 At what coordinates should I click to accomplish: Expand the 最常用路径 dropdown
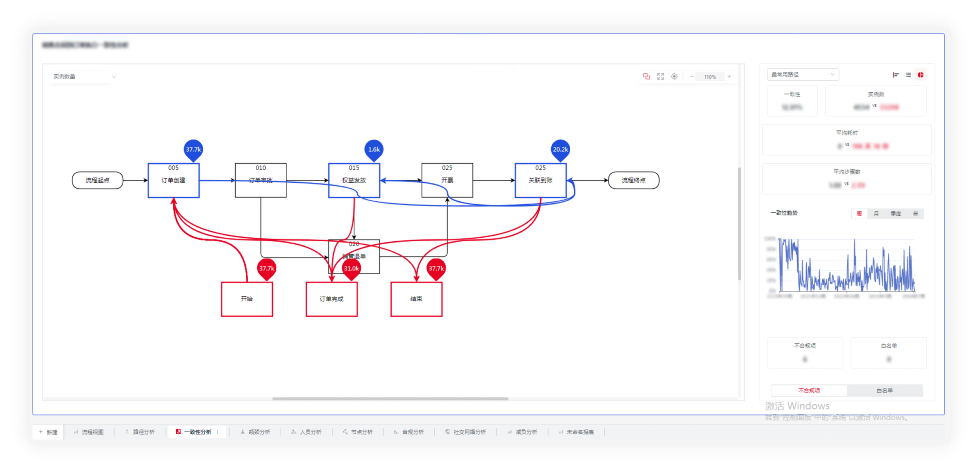click(803, 75)
